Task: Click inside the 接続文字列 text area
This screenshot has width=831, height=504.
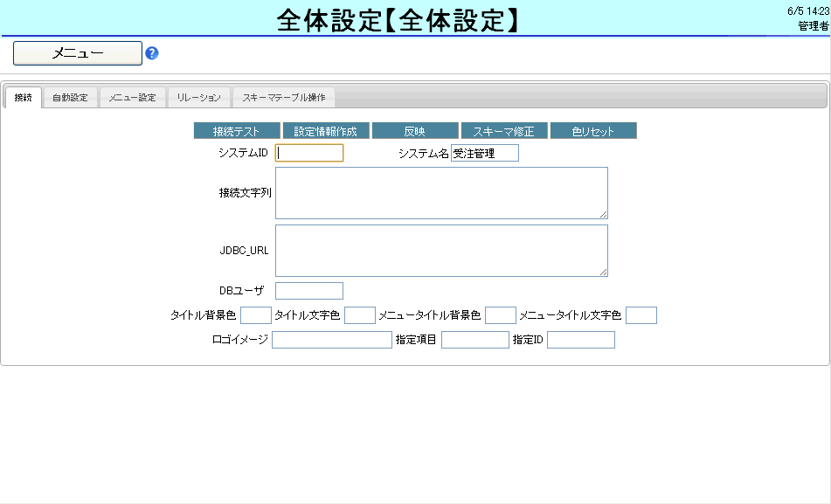Action: [441, 193]
